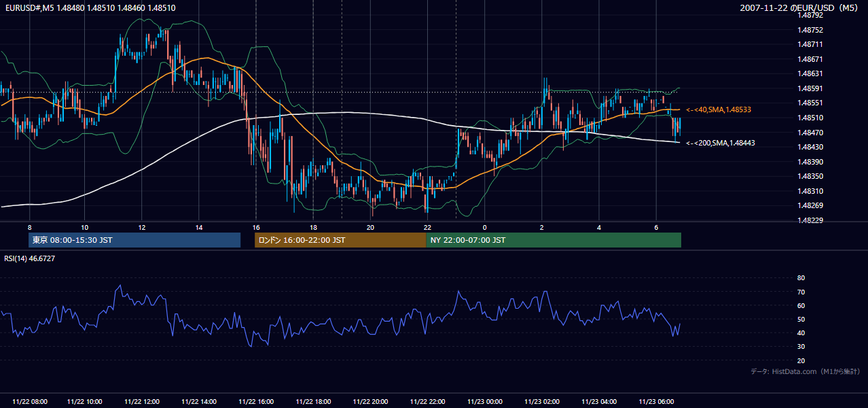Click hour tick 22 under the price chart
The height and width of the screenshot is (408, 868).
pyautogui.click(x=427, y=226)
